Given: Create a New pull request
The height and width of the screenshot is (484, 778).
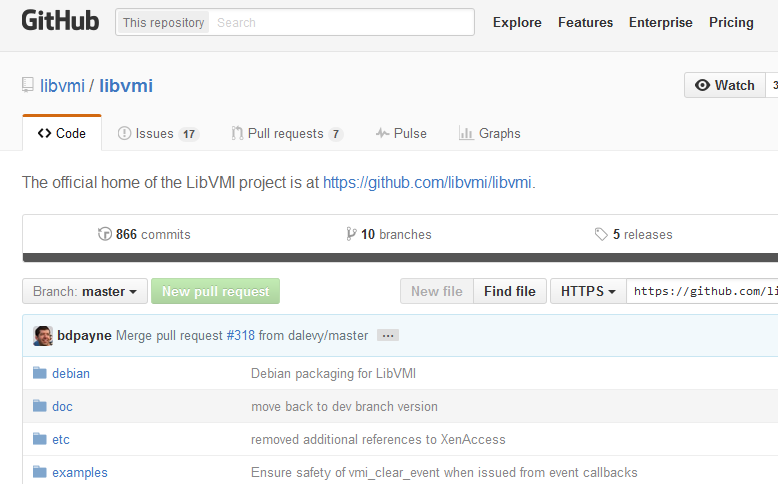Looking at the screenshot, I should 215,291.
